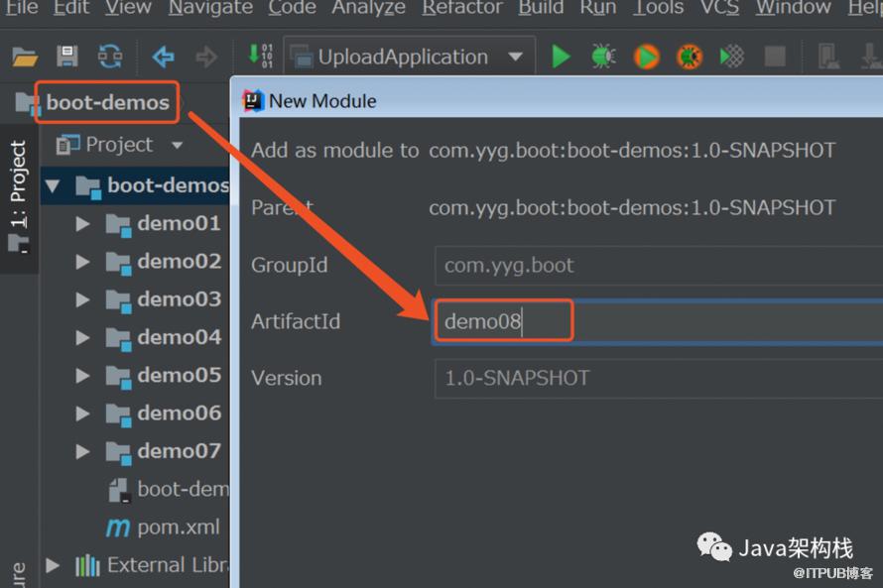Screen dimensions: 883x588
Task: Debug UploadApplication with the green bug icon
Action: [603, 57]
